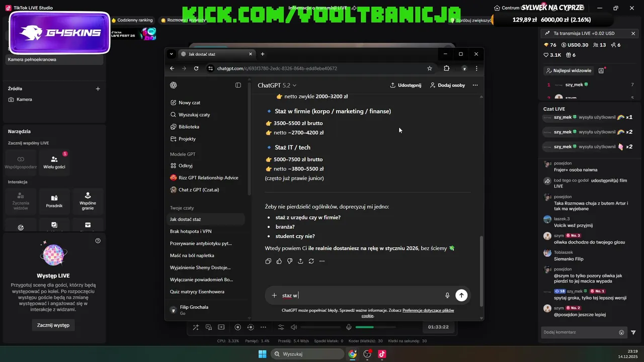Click the thumbs up icon on response
644x362 pixels.
[279, 261]
